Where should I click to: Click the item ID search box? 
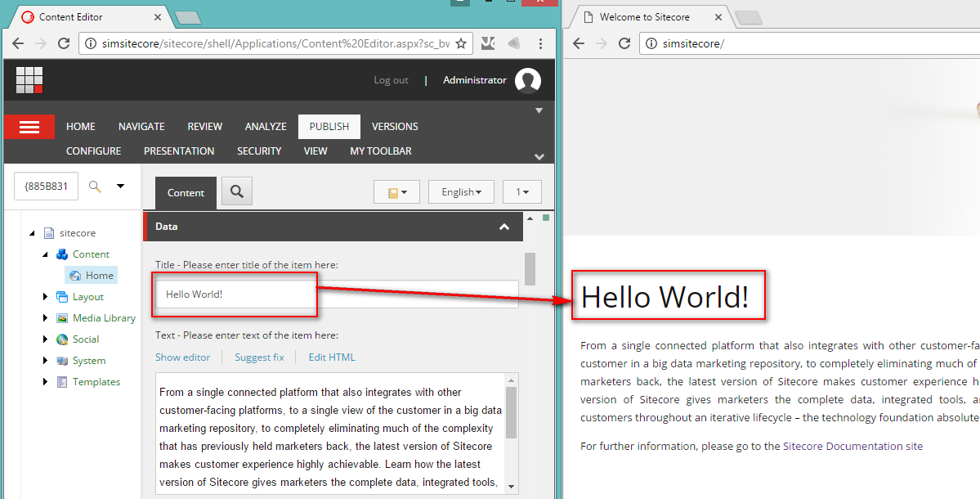47,187
